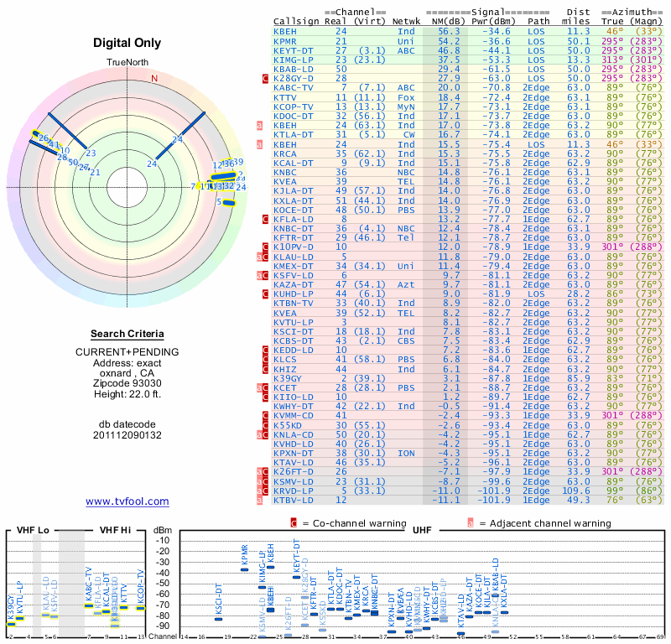Click the warning icons beside KSMV-LD
This screenshot has width=671, height=644.
tap(263, 481)
